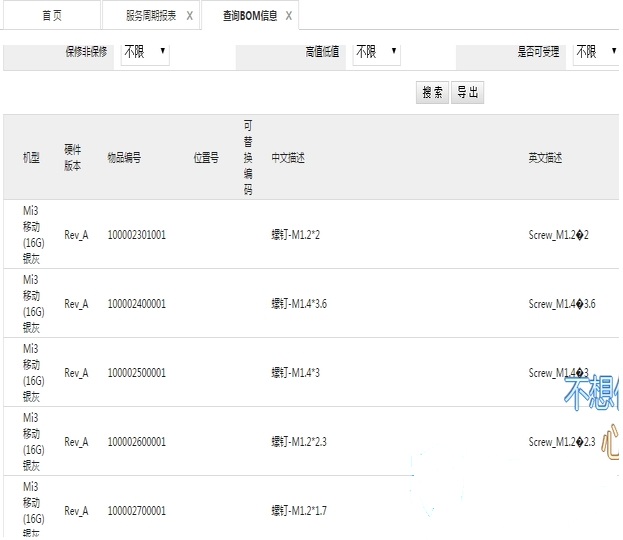Click description 螺钉-M1.2*1.7
The height and width of the screenshot is (540, 623).
click(299, 511)
